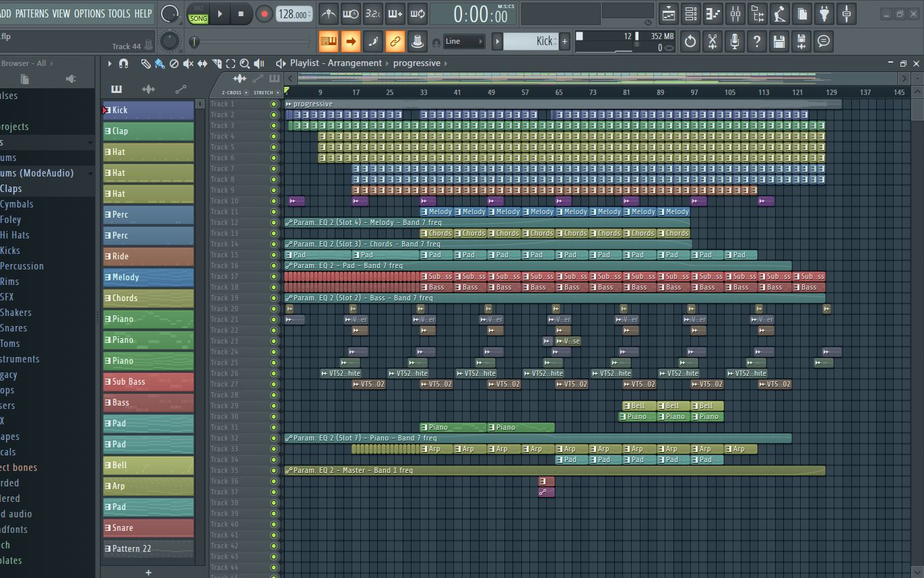Select the slip tool in Playlist
The width and height of the screenshot is (924, 578).
[x=202, y=63]
